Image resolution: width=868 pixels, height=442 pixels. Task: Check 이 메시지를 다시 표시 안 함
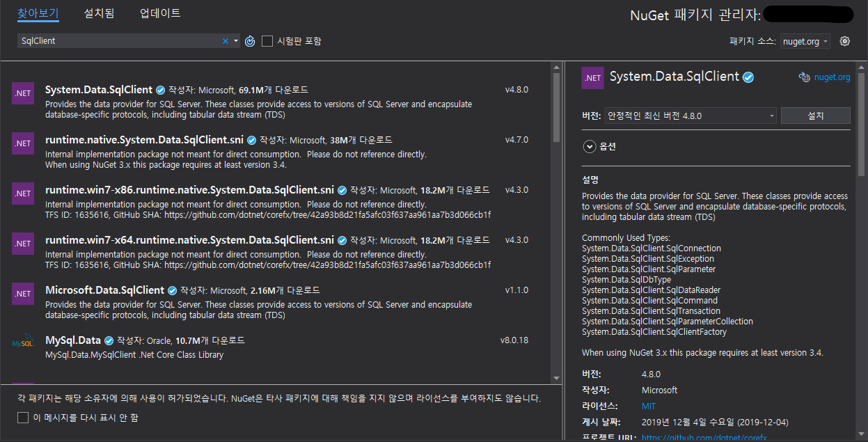click(x=23, y=418)
